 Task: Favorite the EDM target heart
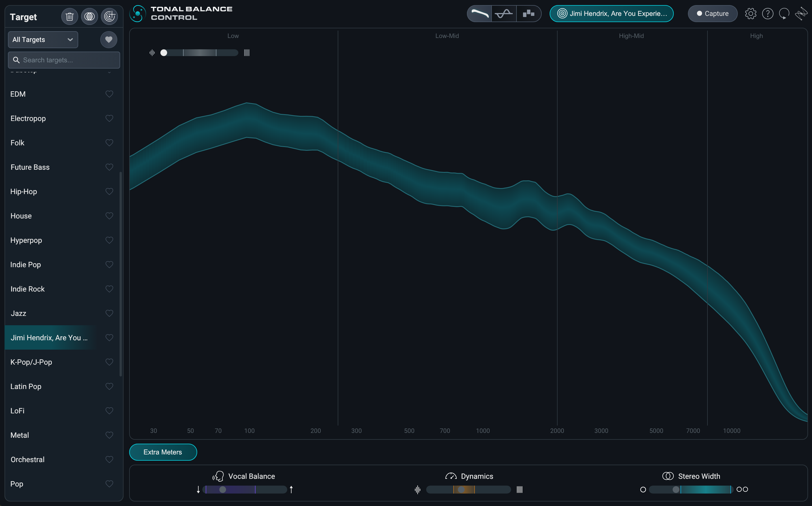(109, 94)
